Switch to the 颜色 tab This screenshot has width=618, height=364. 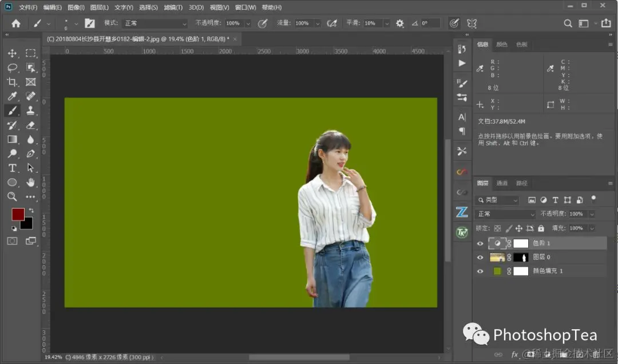502,44
